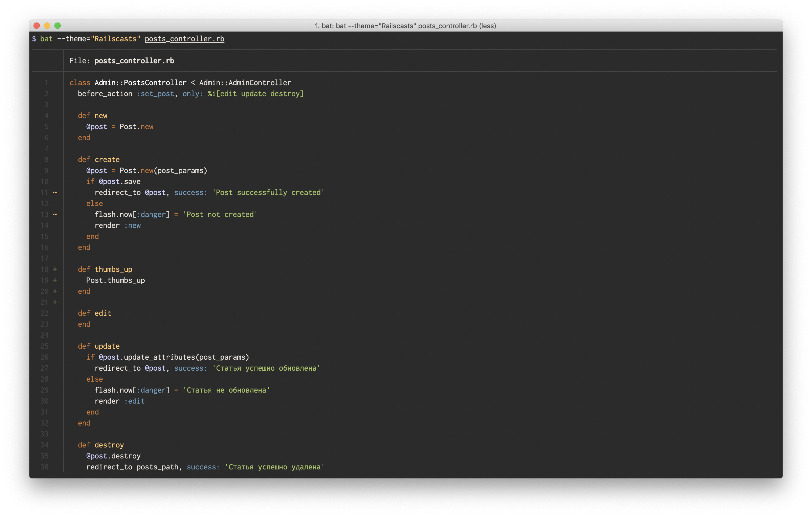Select the --theme="Railscasts" argument text
This screenshot has width=812, height=517.
tap(99, 39)
